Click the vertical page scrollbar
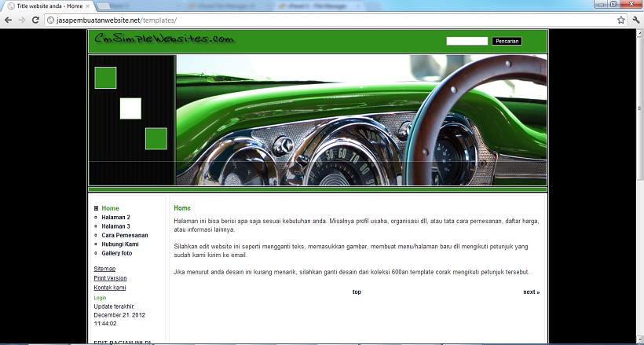The image size is (644, 345). (639, 107)
